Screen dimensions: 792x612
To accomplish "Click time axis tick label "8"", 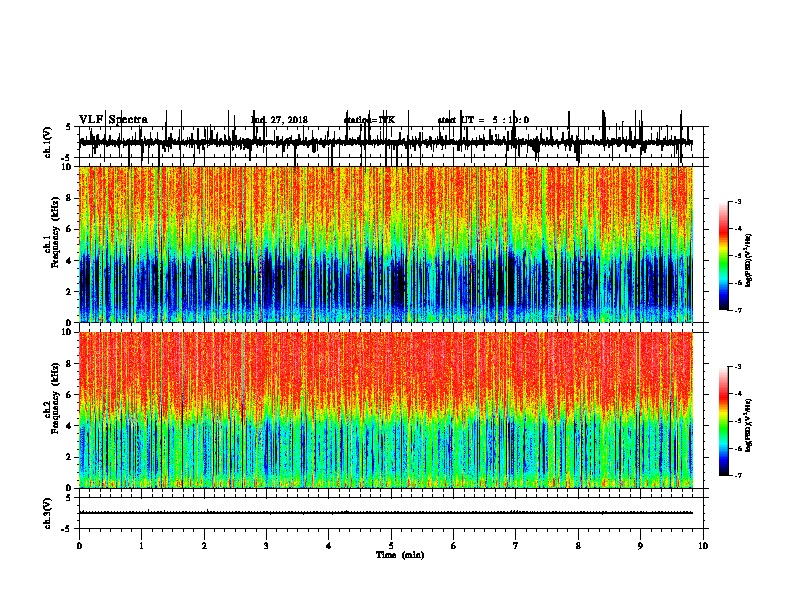I will click(x=578, y=546).
